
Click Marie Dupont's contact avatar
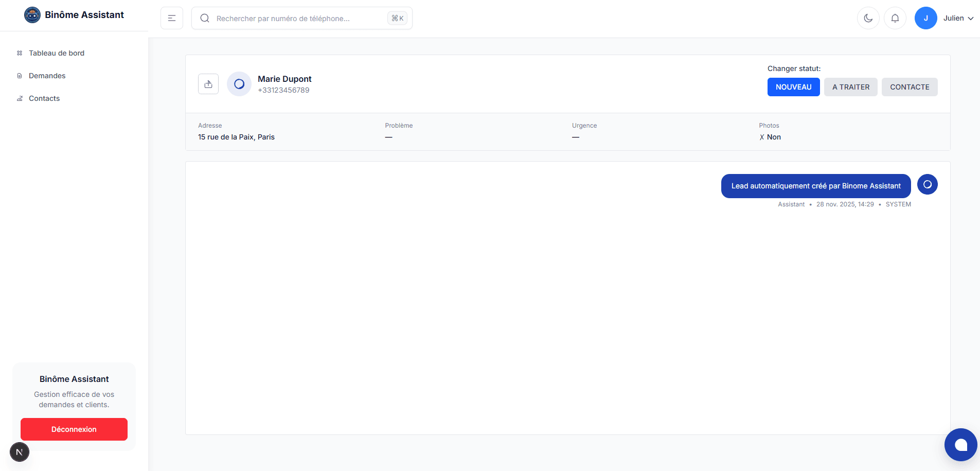coord(239,84)
